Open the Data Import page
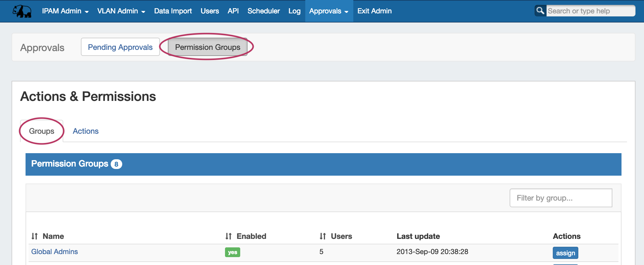 click(173, 11)
